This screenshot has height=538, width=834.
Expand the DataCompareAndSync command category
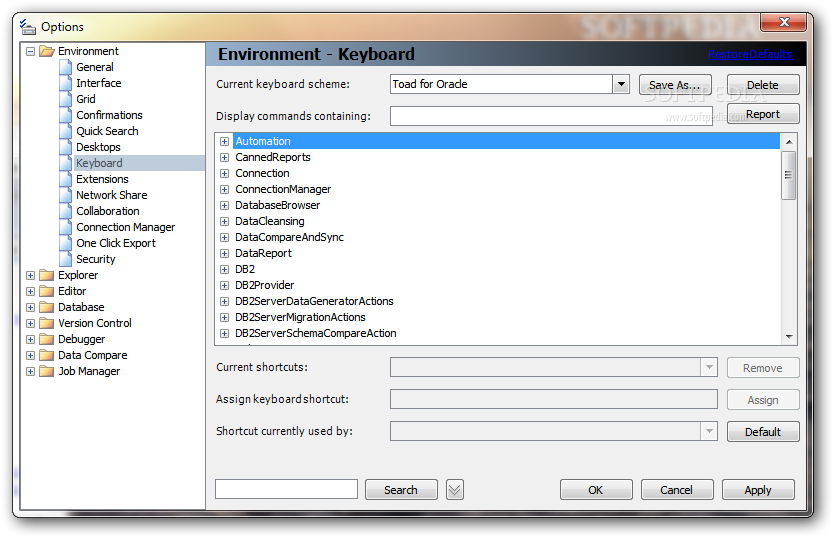(224, 237)
